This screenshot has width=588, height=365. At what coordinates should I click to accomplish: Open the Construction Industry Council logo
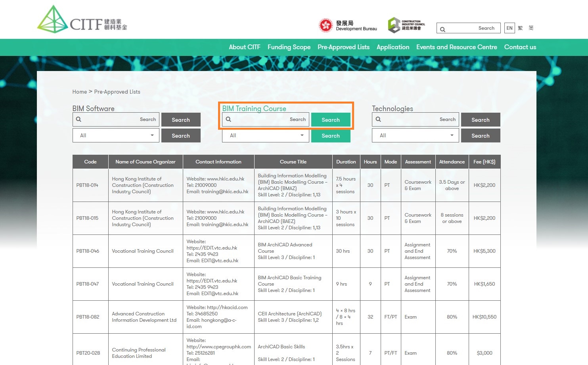[406, 25]
